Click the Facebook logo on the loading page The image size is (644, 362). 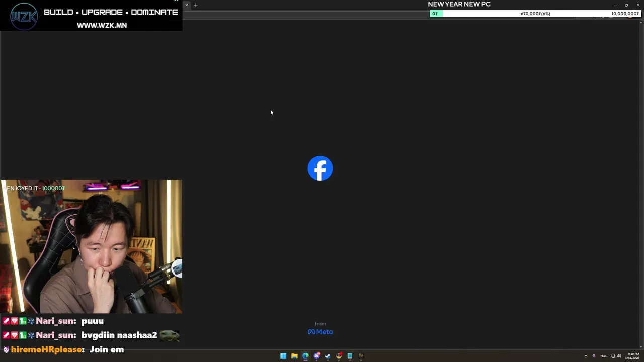point(320,168)
